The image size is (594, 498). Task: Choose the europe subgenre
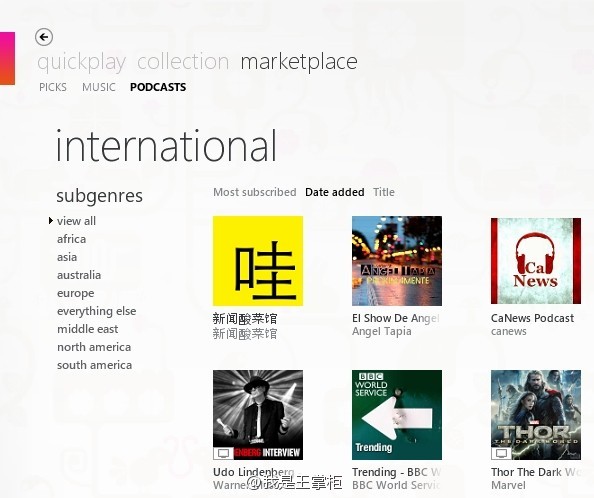tap(75, 293)
